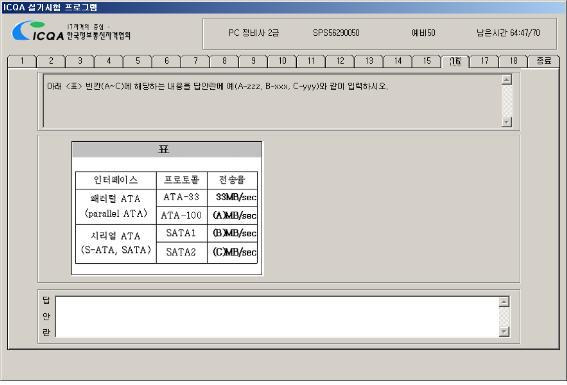Click the answer box scrollbar up arrow
Viewport: 567px width, 385px height.
(x=504, y=301)
